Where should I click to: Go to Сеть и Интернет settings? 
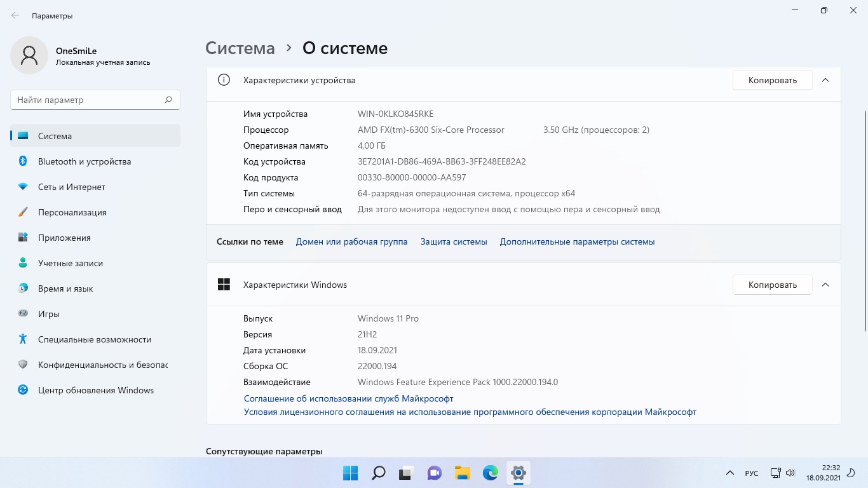(x=95, y=187)
